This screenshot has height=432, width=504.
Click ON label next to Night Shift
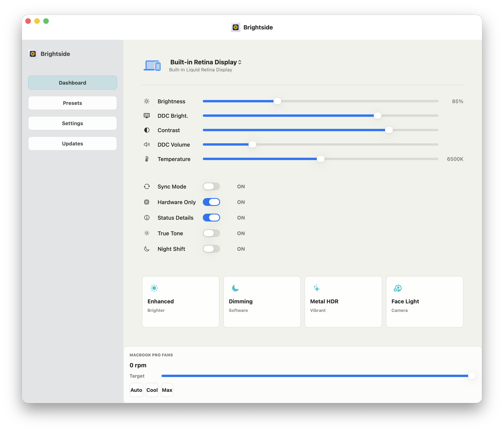coord(241,249)
